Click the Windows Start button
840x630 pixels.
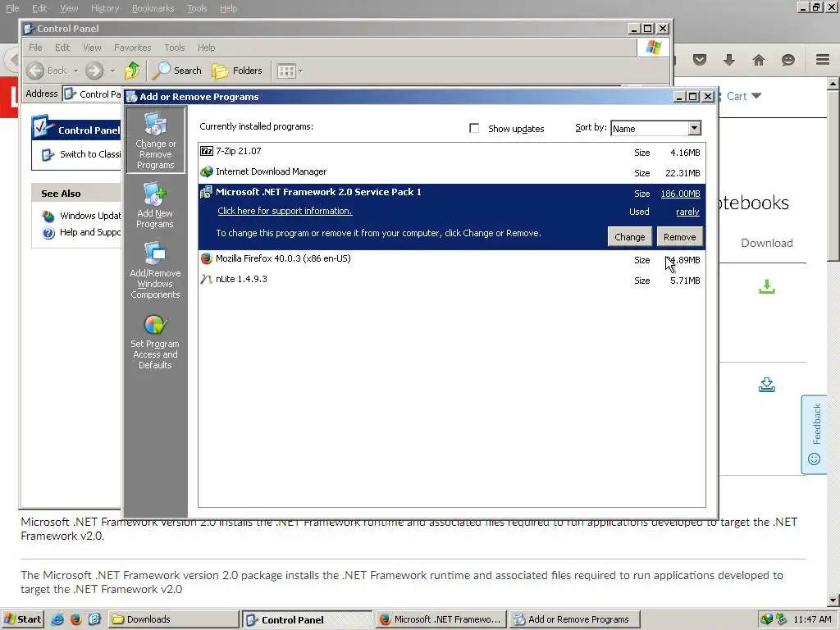[x=22, y=619]
